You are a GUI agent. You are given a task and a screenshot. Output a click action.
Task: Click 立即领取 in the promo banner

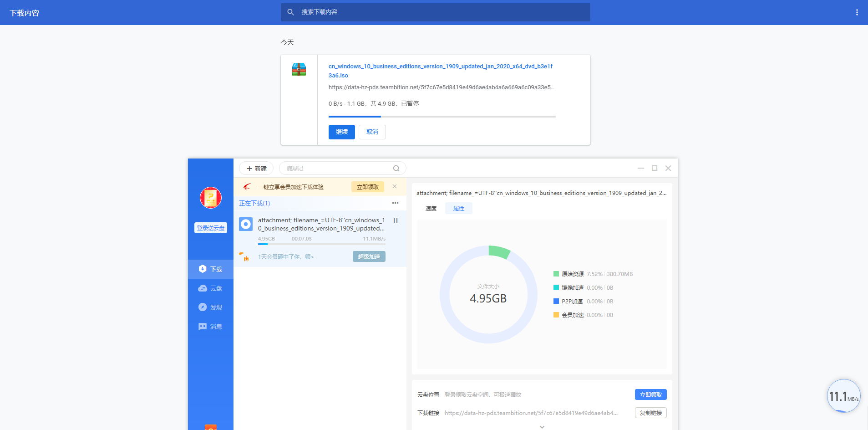pyautogui.click(x=368, y=187)
